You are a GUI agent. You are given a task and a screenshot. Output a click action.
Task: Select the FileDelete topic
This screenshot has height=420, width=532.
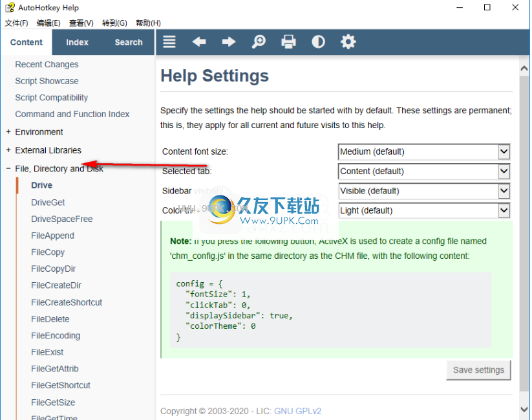point(50,319)
